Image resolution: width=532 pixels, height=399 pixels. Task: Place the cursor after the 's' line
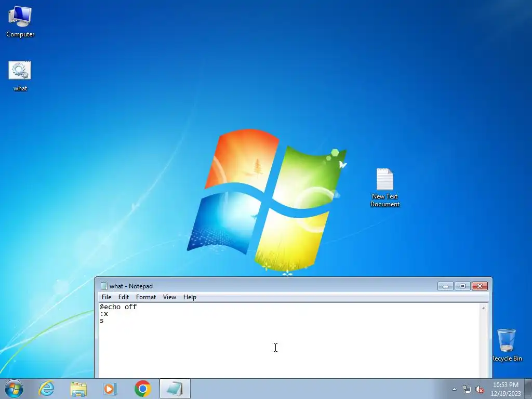[104, 321]
